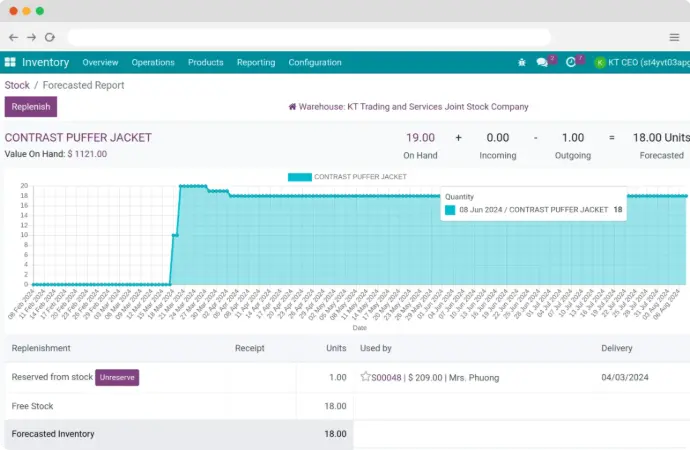
Task: Open the S00048 sales order link
Action: [386, 378]
